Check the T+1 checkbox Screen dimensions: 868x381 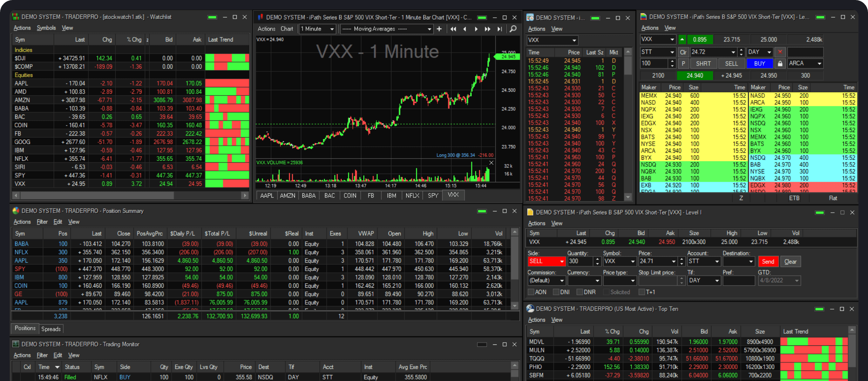point(641,292)
